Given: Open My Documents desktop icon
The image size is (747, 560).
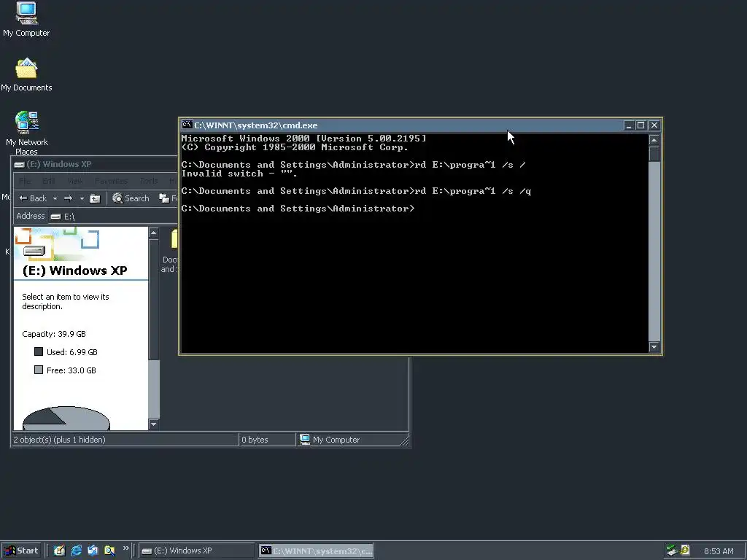Looking at the screenshot, I should point(26,75).
